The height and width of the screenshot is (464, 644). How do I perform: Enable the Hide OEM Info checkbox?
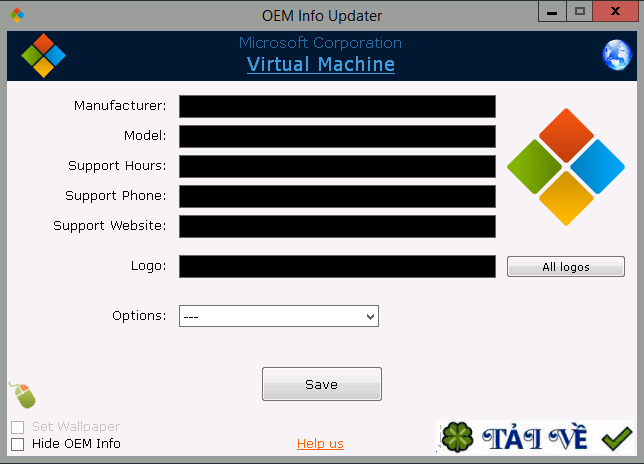point(18,444)
